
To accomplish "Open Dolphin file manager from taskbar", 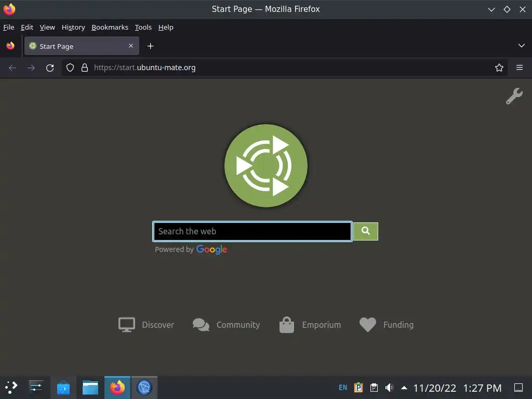I will click(90, 388).
